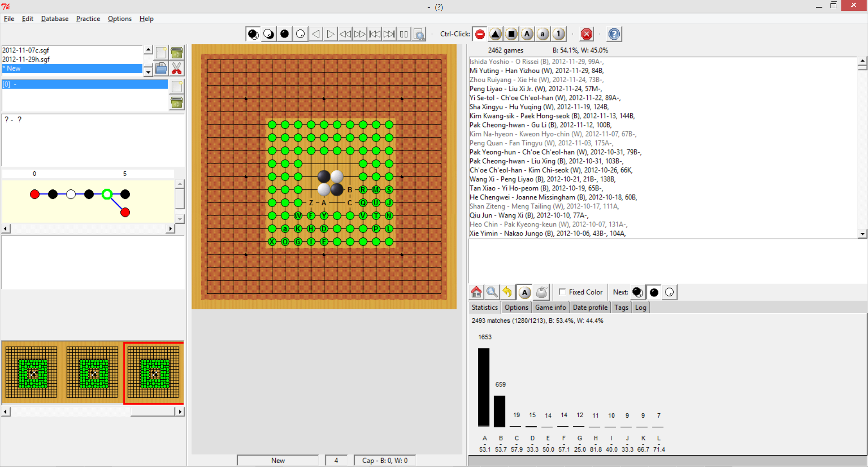
Task: Switch to the Game info tab
Action: pyautogui.click(x=550, y=307)
